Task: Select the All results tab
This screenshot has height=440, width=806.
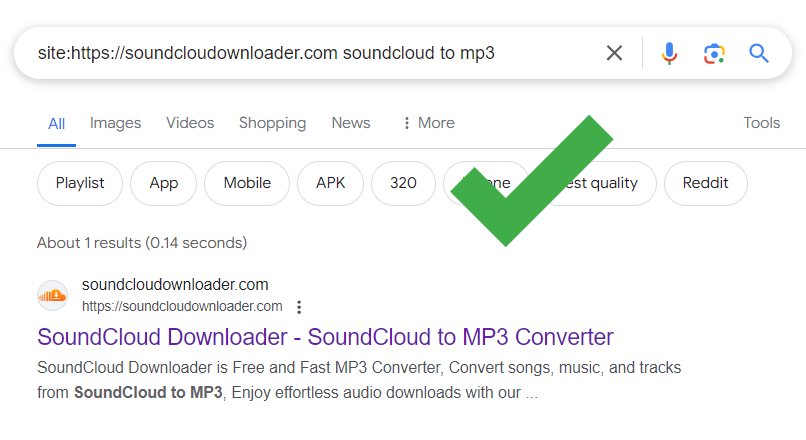Action: [x=57, y=124]
